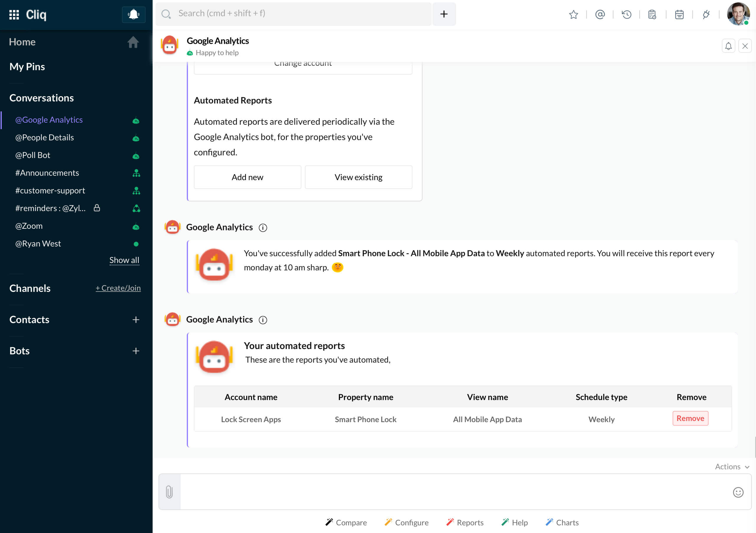Screen dimensions: 756x533
Task: Click the 'Lock Screen Apps' account cell
Action: point(251,419)
